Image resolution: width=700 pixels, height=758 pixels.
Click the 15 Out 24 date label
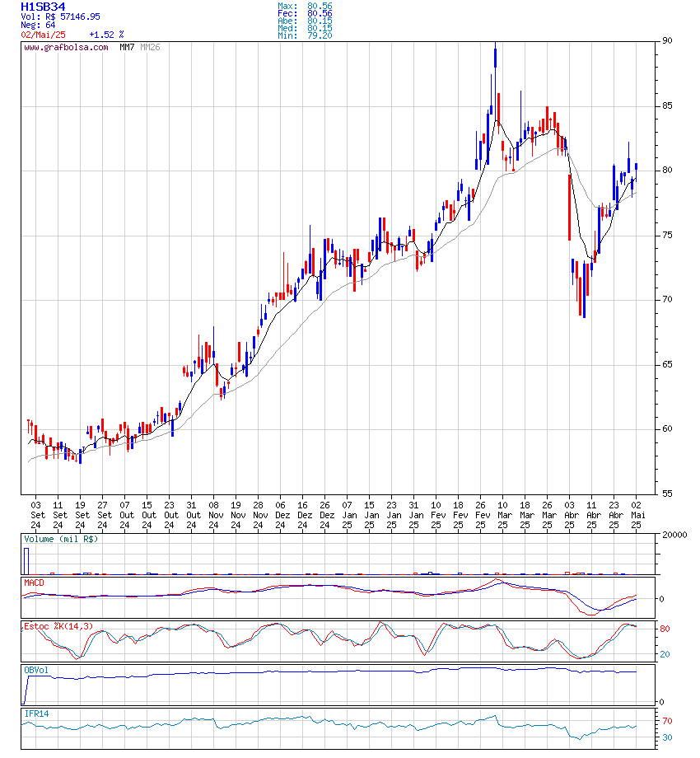coord(147,515)
